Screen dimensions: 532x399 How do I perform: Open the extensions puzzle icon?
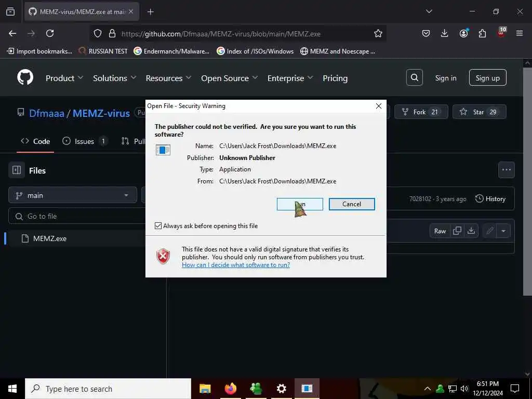(482, 33)
